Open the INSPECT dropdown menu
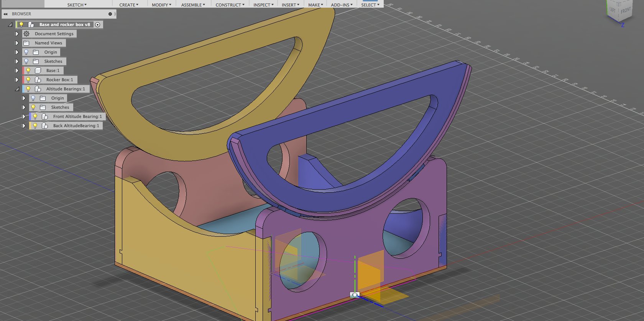The image size is (644, 321). pos(263,5)
